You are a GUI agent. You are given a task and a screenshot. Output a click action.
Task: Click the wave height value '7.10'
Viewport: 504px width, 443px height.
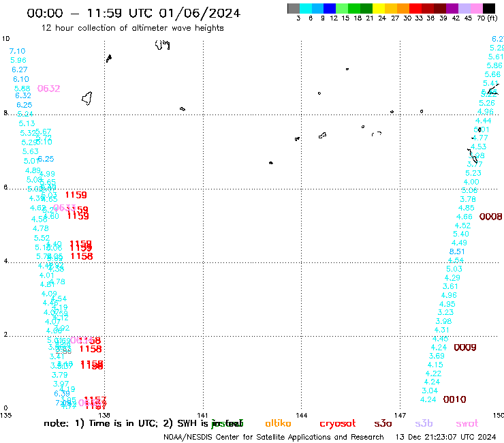[17, 51]
